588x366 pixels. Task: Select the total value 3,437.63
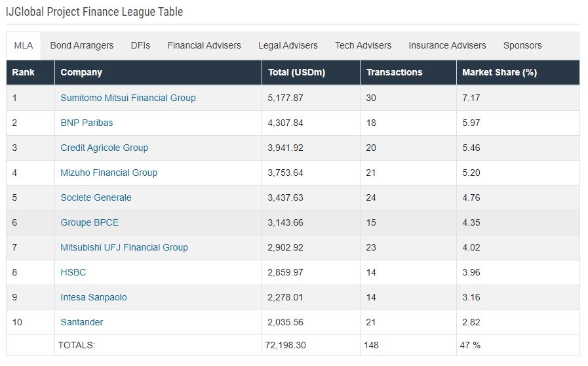(285, 197)
